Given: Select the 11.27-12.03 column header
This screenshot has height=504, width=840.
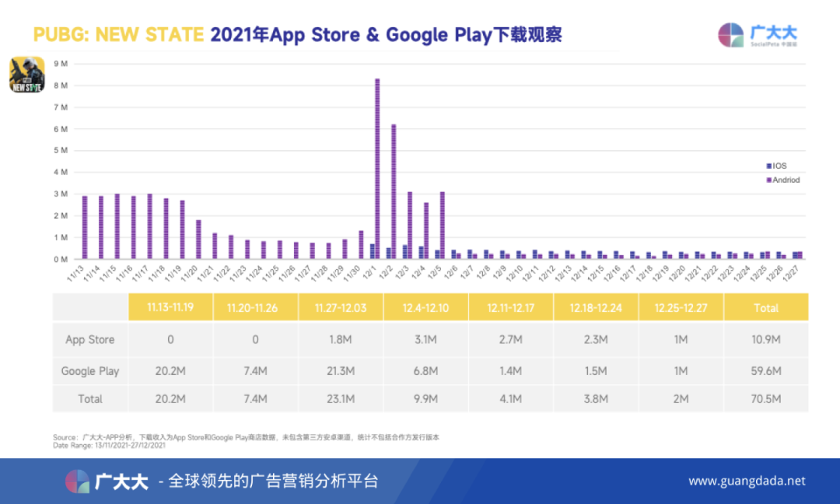Looking at the screenshot, I should point(341,307).
